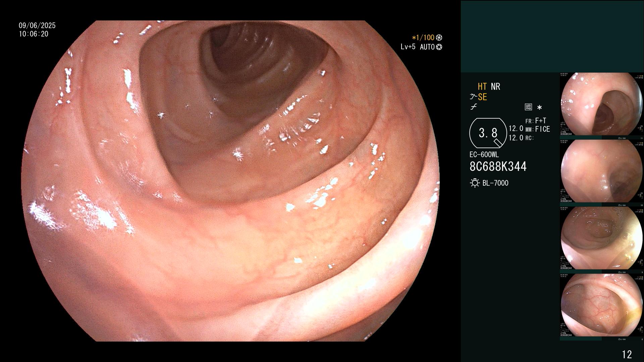Click the NR noise reduction label
This screenshot has height=362, width=644.
click(495, 87)
